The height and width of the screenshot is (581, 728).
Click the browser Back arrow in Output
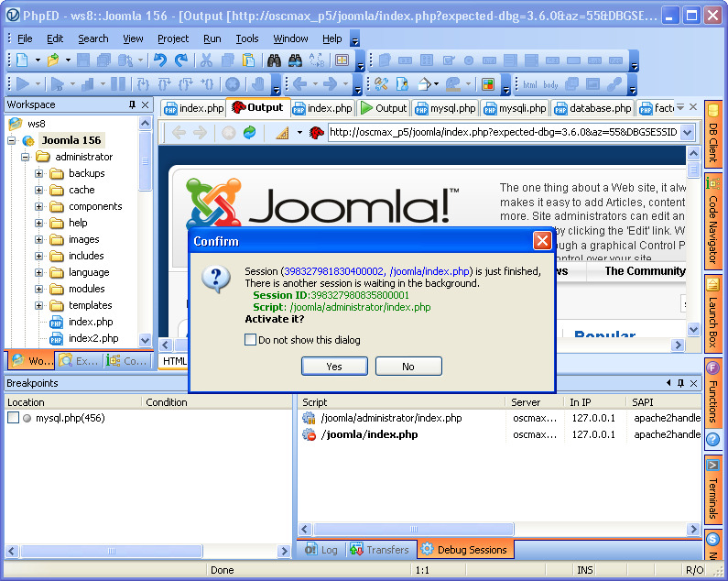pos(179,133)
